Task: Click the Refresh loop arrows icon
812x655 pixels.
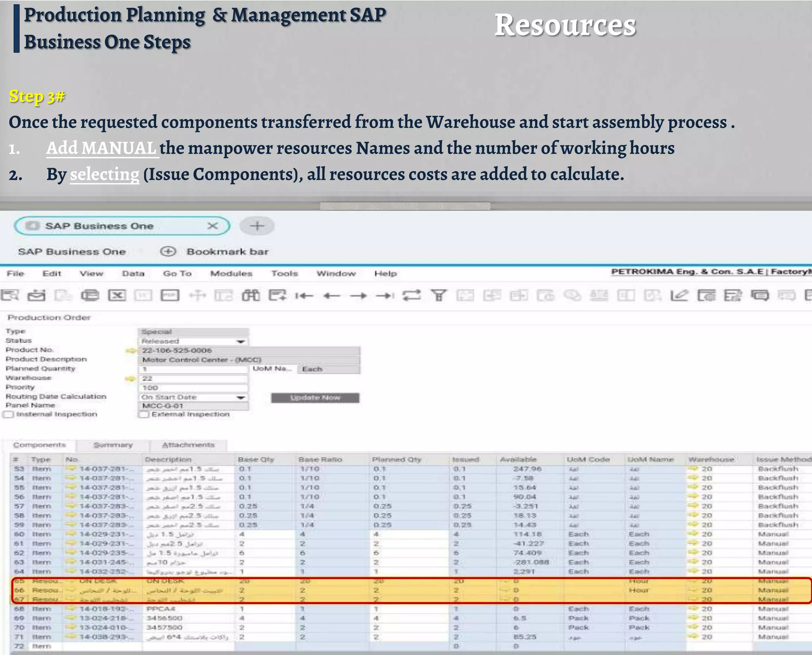Action: [x=412, y=295]
